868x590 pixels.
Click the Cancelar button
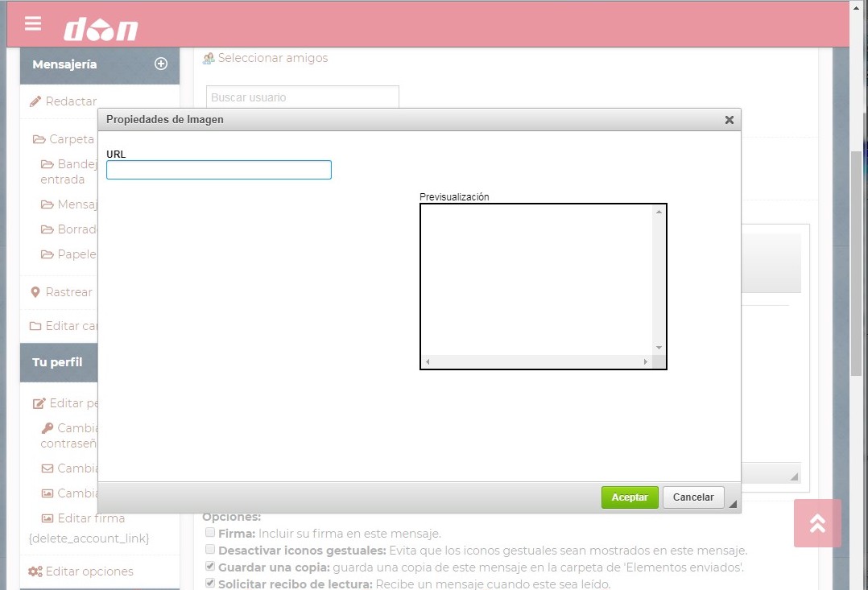[693, 497]
